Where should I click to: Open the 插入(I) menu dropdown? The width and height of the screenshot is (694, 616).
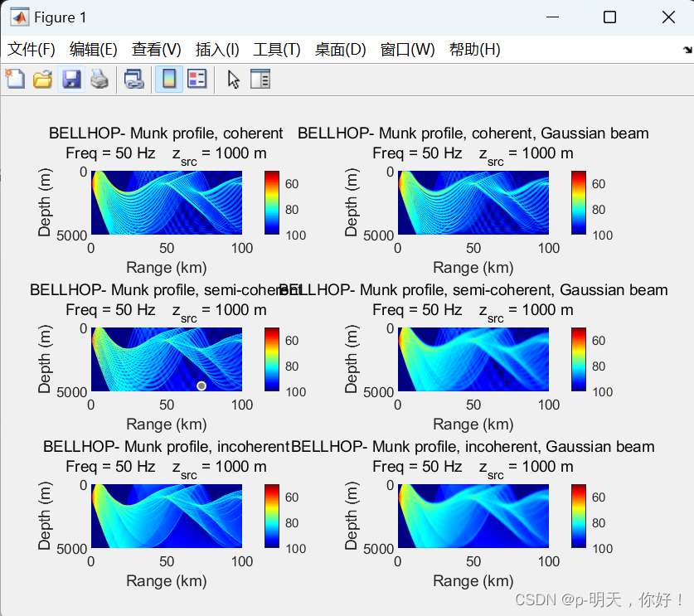tap(217, 49)
